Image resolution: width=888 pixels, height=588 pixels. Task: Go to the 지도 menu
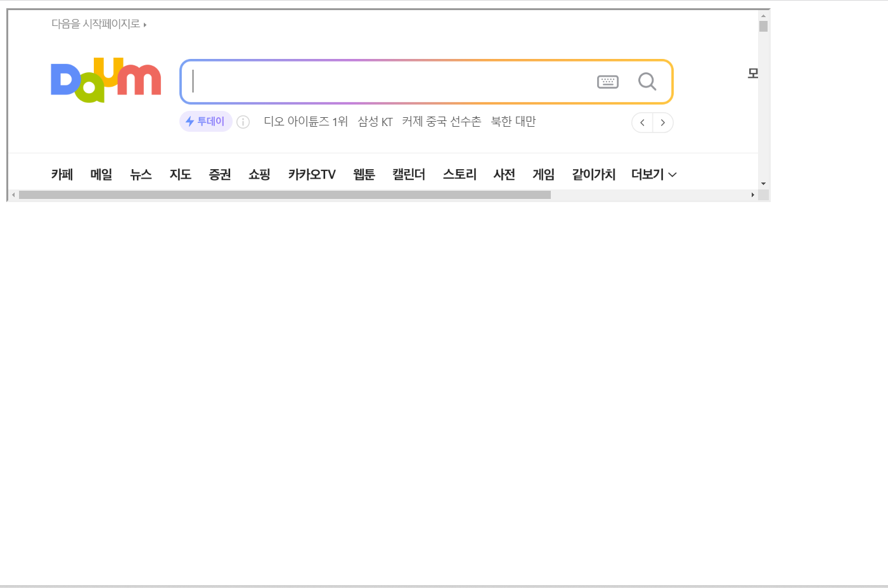click(x=180, y=174)
